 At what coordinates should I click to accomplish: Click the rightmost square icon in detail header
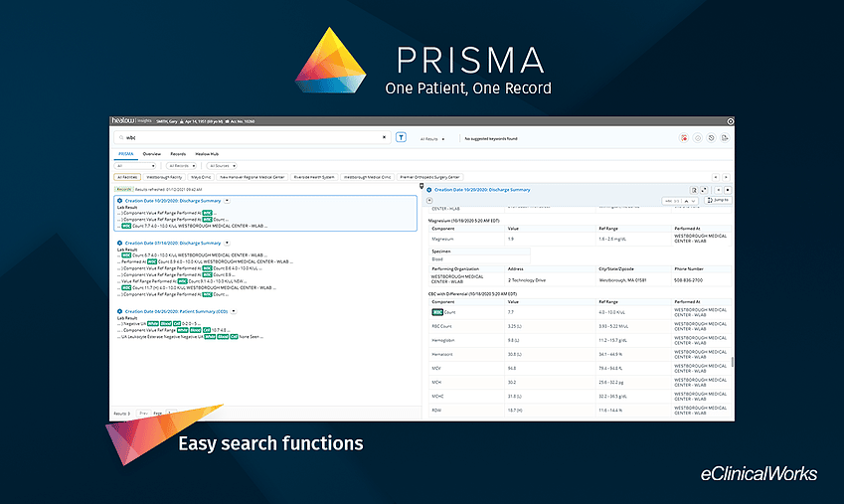(x=728, y=190)
